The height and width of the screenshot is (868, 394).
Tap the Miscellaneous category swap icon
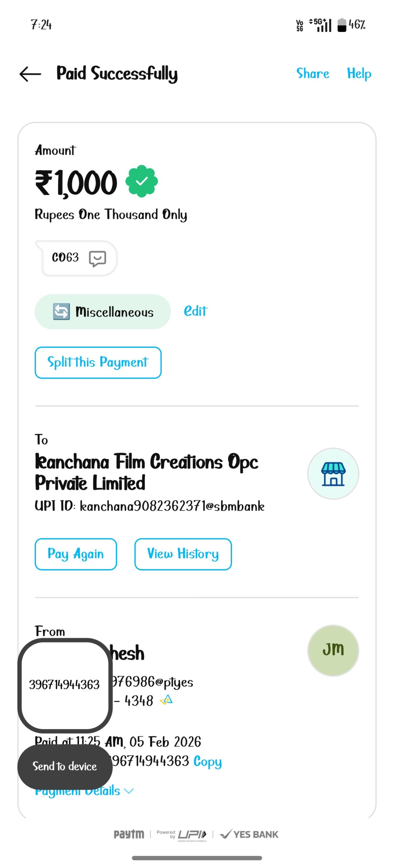[61, 311]
